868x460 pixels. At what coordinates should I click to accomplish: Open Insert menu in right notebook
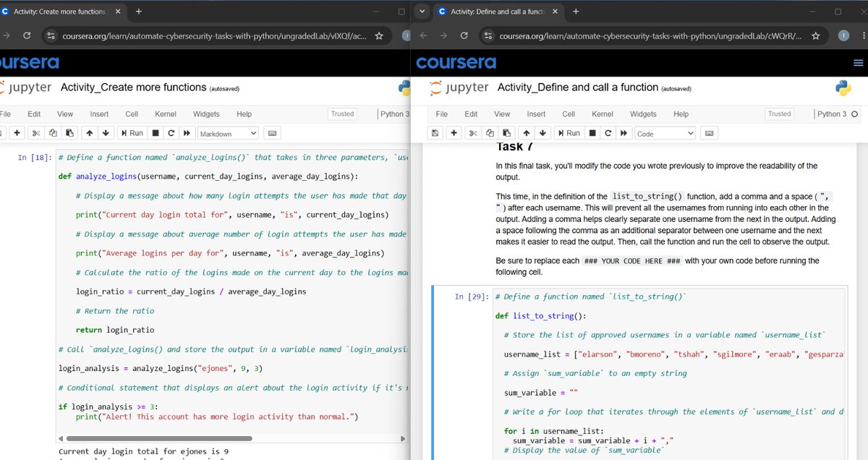click(x=536, y=114)
